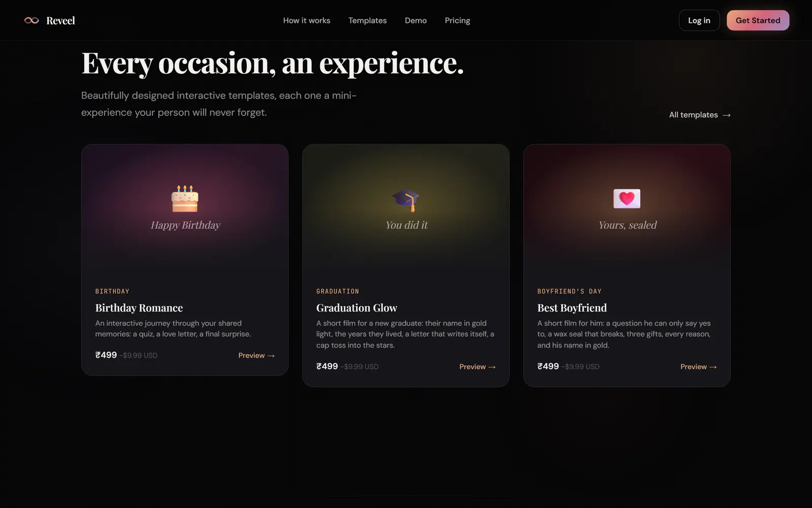Click the Get Started button
812x508 pixels.
[758, 20]
